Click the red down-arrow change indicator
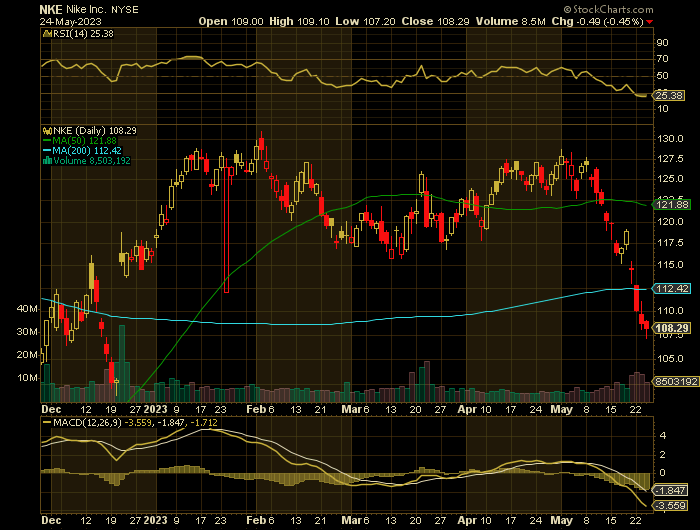 650,22
